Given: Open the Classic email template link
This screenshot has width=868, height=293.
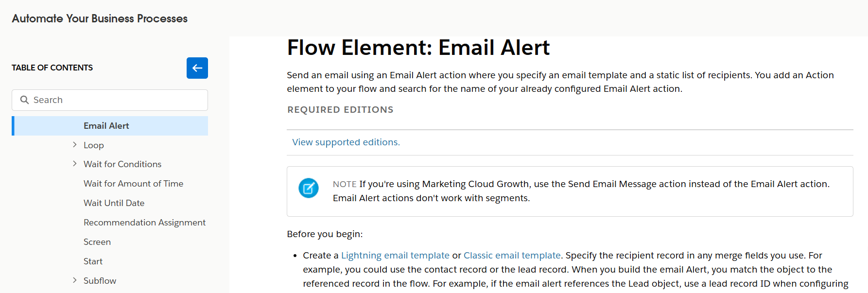Looking at the screenshot, I should click(512, 255).
